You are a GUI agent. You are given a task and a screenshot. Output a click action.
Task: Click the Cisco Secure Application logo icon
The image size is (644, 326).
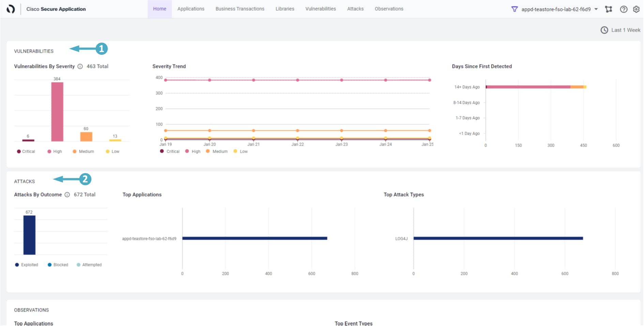[11, 9]
